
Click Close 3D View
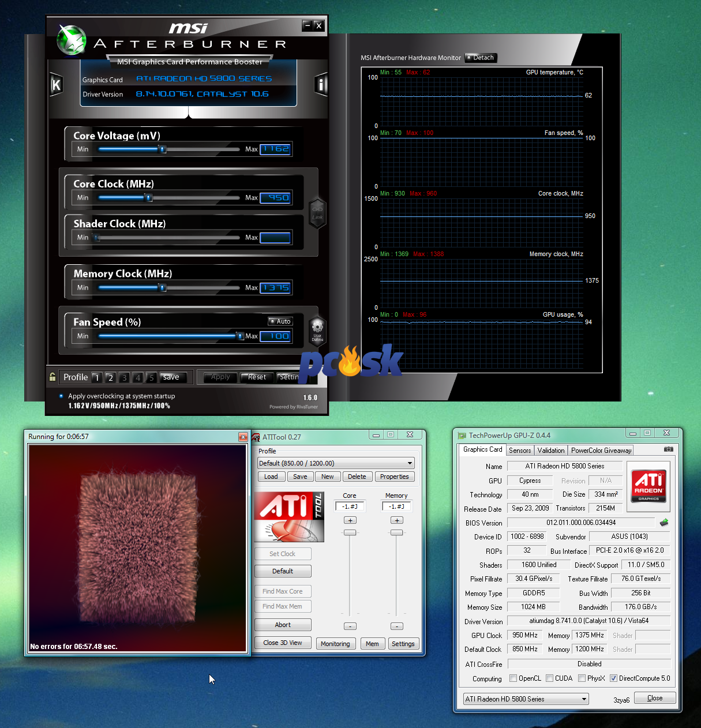point(283,643)
